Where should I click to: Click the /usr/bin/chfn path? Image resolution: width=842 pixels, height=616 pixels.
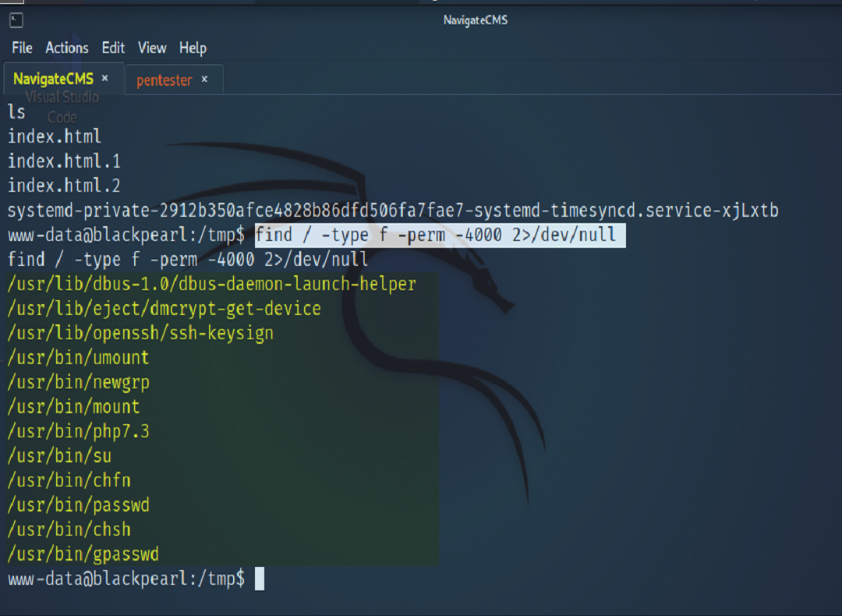[x=69, y=480]
